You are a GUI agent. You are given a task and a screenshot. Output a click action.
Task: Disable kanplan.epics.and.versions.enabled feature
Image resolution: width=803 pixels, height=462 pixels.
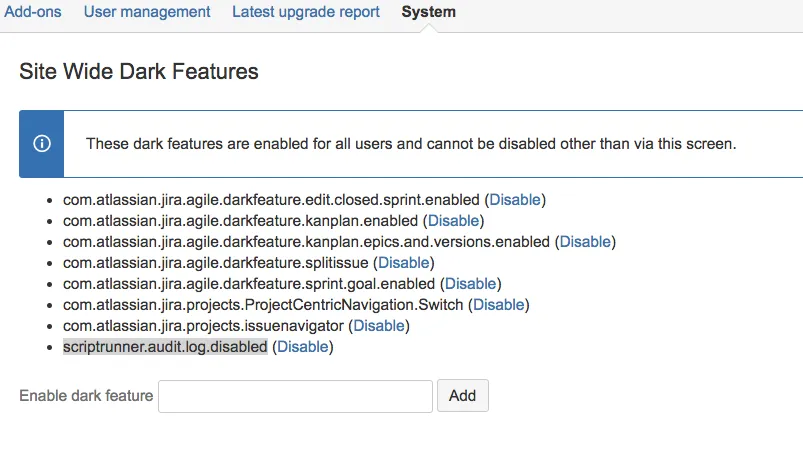tap(585, 242)
